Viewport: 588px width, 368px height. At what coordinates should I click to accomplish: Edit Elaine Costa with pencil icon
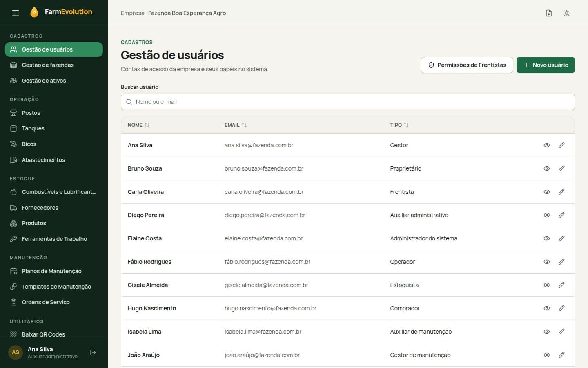[x=561, y=238]
